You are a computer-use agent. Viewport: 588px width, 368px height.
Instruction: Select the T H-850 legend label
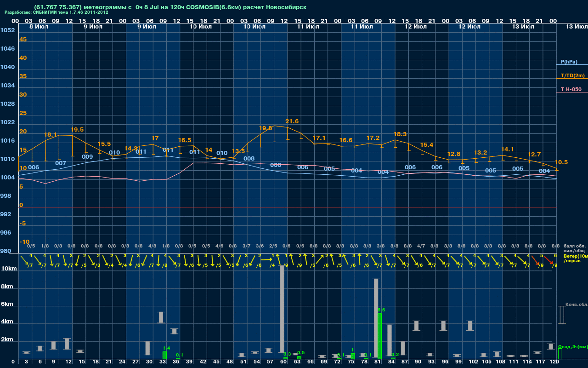pos(570,89)
